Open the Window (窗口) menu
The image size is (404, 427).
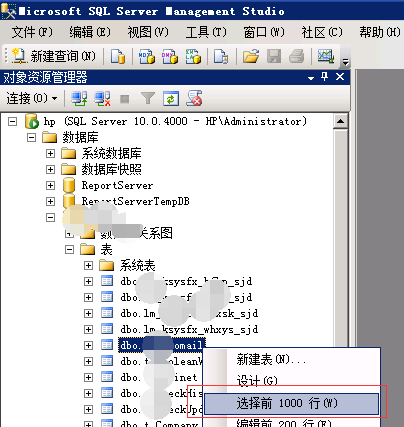tap(264, 32)
